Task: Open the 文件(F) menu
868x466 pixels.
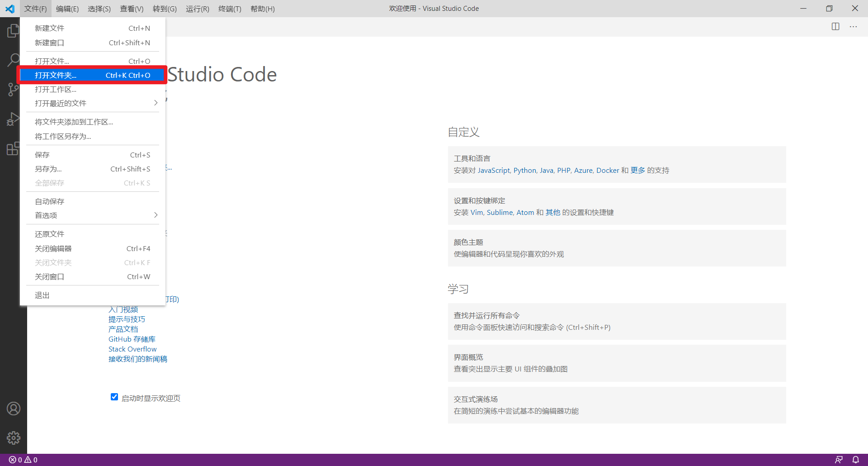Action: 35,9
